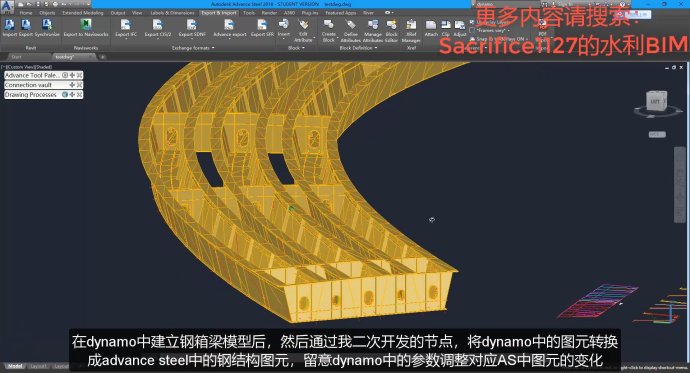Open the Insert block dropdown arrow
This screenshot has height=373, width=690.
[284, 39]
